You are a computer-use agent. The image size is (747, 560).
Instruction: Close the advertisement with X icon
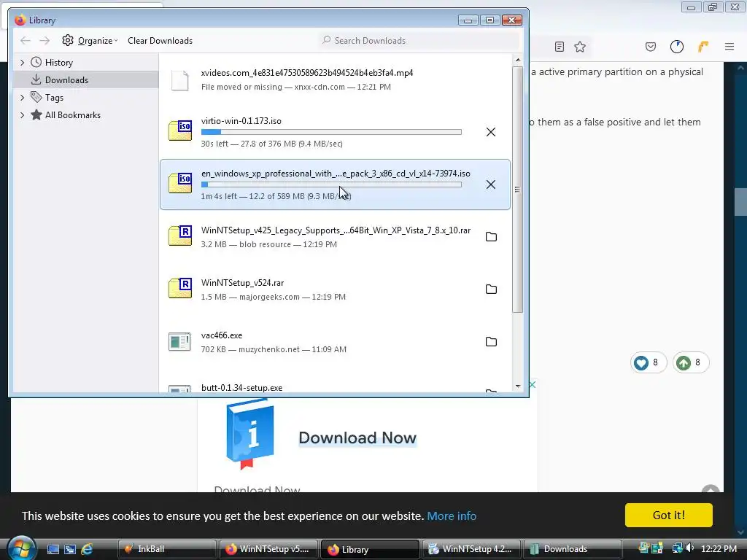click(533, 384)
